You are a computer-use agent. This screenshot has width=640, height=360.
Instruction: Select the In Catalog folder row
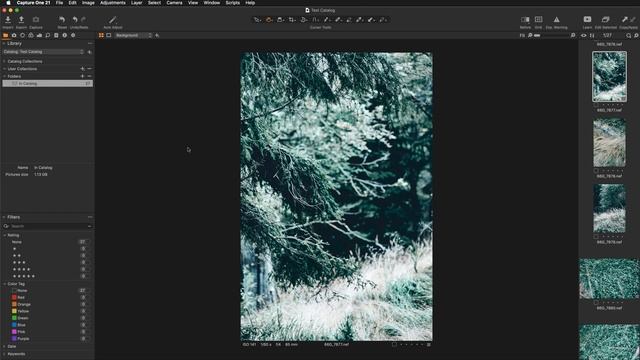pyautogui.click(x=48, y=83)
